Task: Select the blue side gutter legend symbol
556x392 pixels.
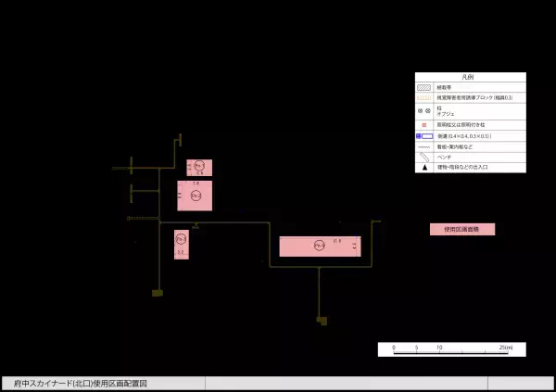Action: (424, 136)
